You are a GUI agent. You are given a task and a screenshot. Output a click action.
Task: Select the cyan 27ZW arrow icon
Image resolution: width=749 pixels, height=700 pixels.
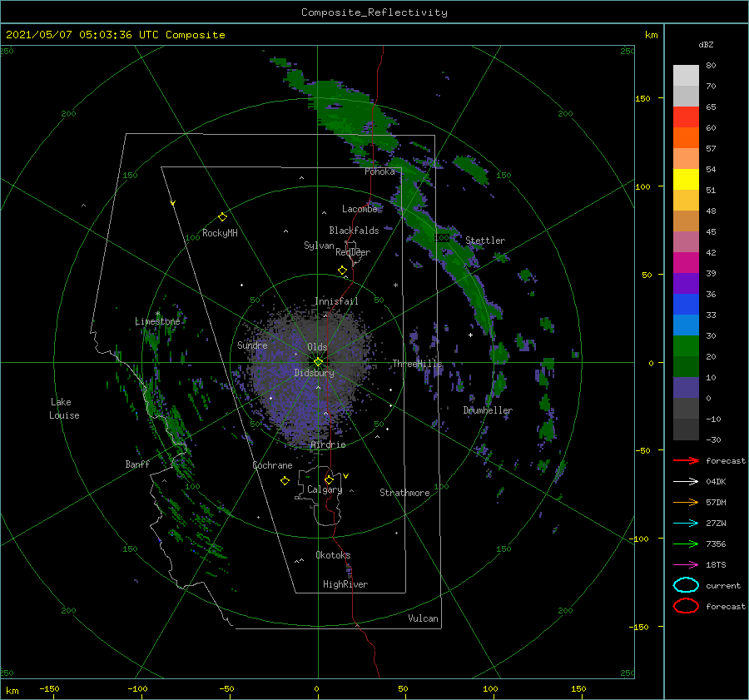(x=686, y=524)
